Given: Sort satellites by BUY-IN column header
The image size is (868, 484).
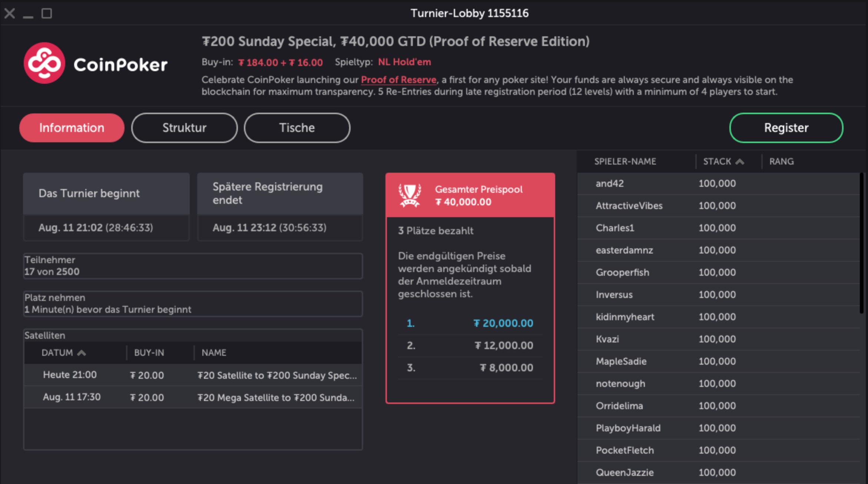Looking at the screenshot, I should pos(149,353).
